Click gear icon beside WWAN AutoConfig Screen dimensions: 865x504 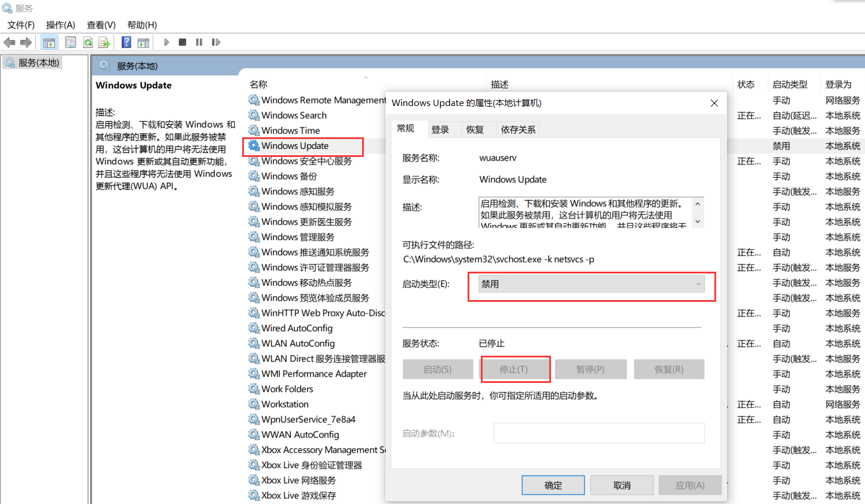click(254, 434)
